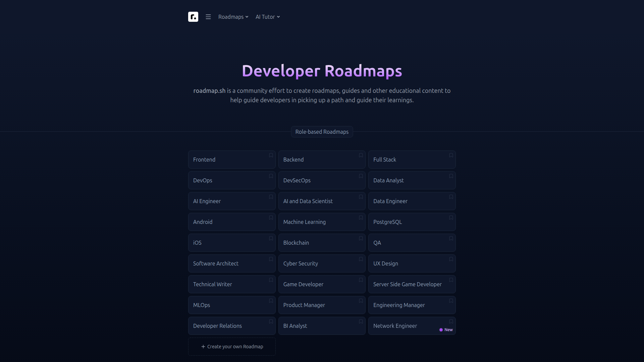The height and width of the screenshot is (362, 644).
Task: Bookmark the Software Architect roadmap
Action: 271,259
